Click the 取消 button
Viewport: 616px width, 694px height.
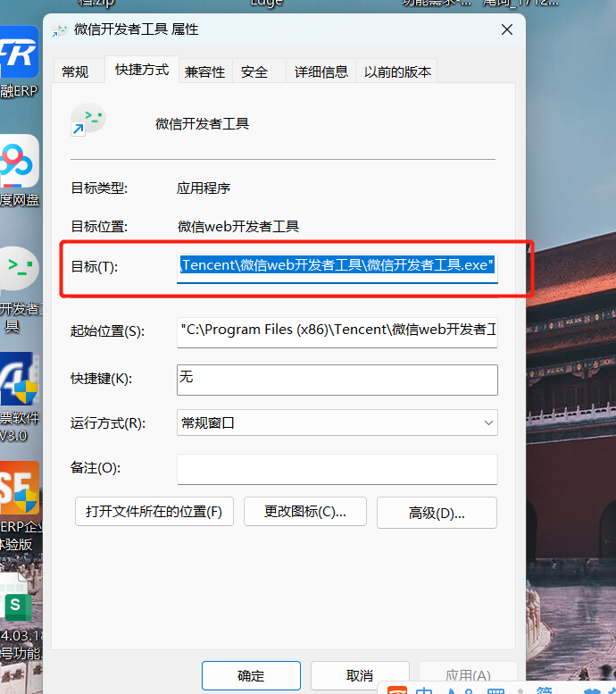tap(359, 675)
